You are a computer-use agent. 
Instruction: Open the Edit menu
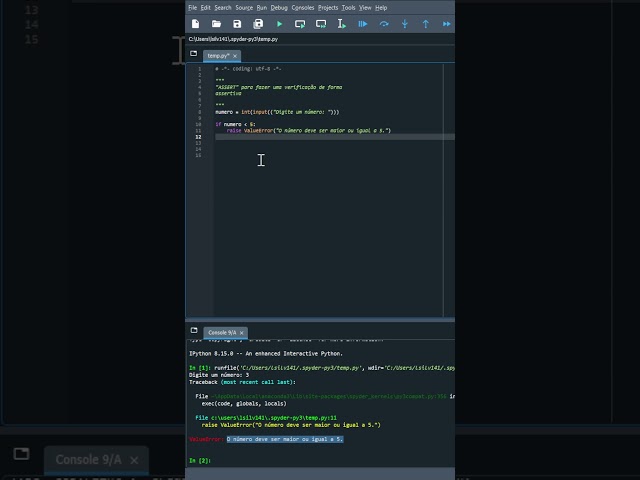[205, 8]
